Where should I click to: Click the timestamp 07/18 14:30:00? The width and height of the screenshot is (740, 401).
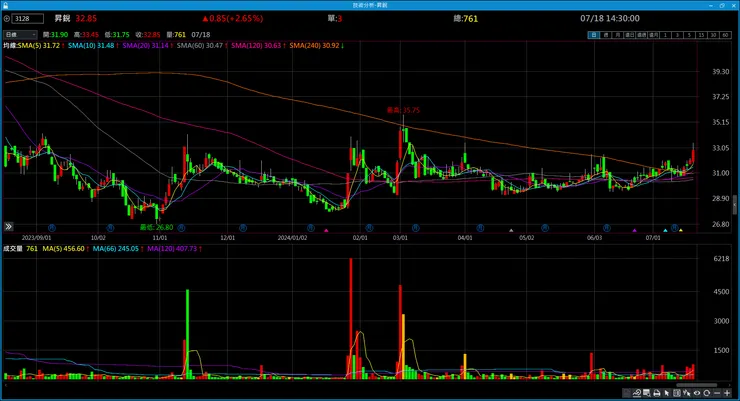pos(610,18)
